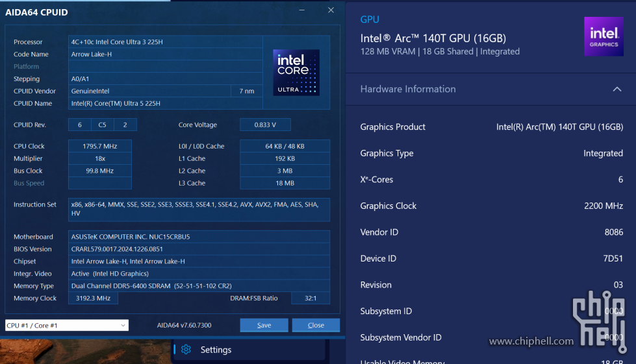The height and width of the screenshot is (364, 636).
Task: Click the Instruction Set text box
Action: [199, 210]
